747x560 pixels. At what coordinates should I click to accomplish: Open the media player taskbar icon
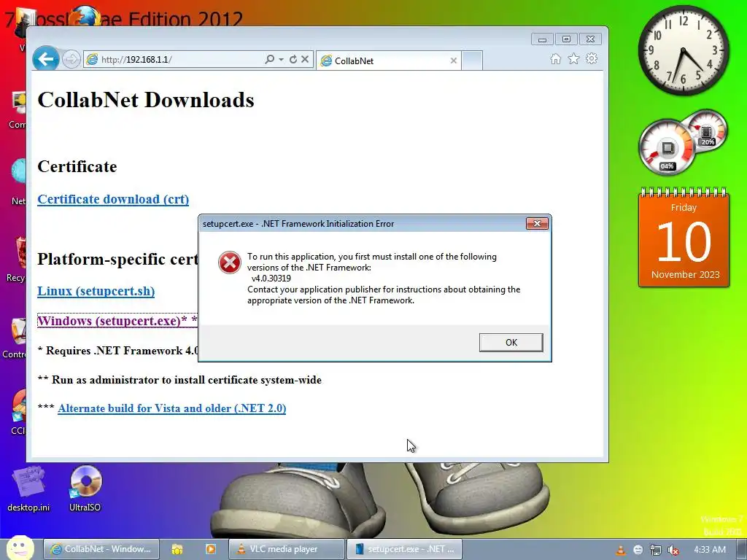pos(211,549)
